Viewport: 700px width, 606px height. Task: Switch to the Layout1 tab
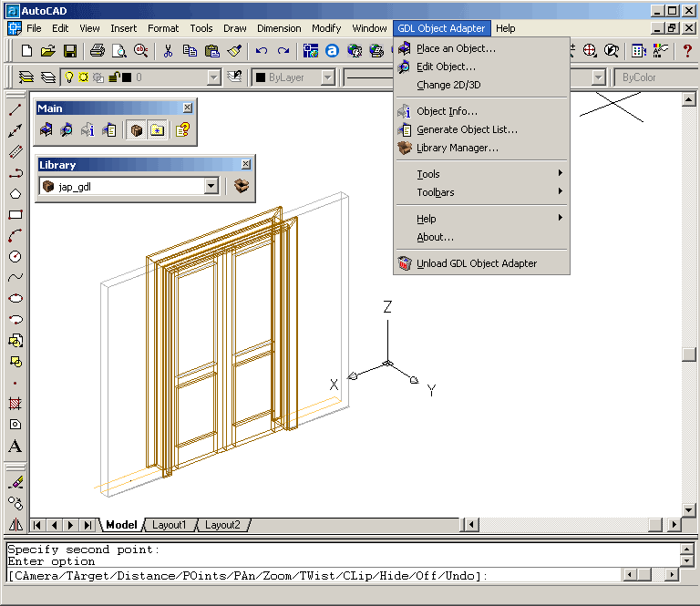[x=169, y=525]
